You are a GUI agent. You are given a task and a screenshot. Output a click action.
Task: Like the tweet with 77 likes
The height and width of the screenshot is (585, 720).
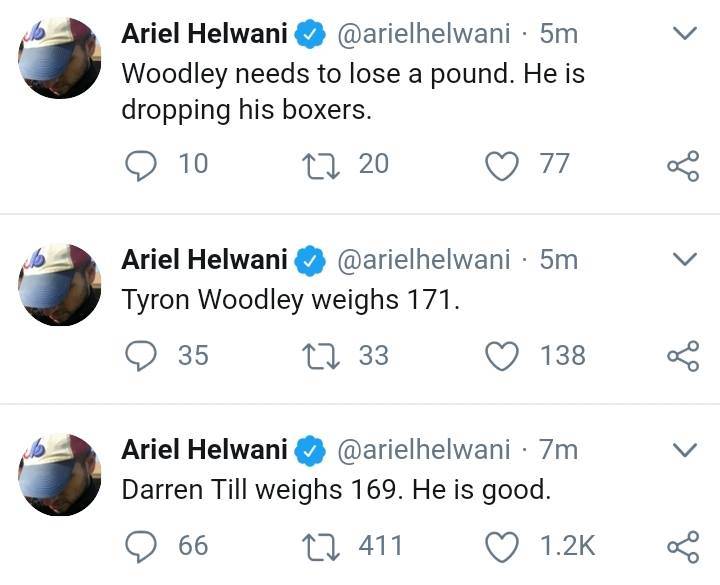click(502, 166)
